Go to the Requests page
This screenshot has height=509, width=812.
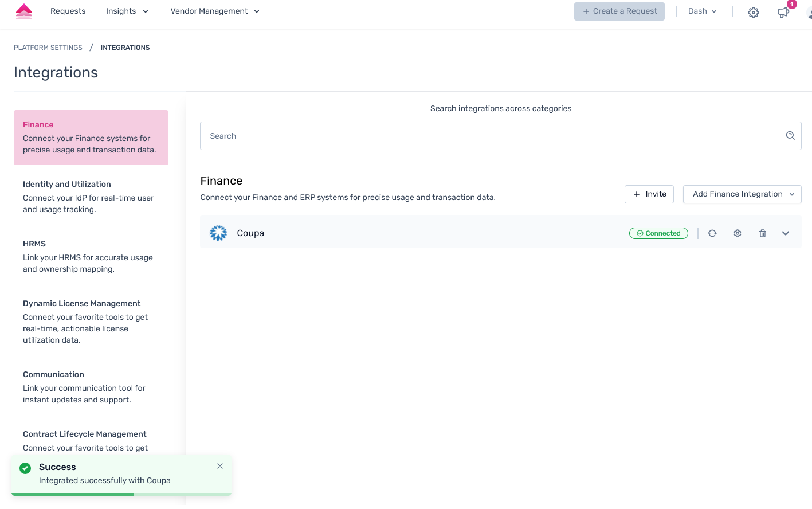click(x=68, y=11)
